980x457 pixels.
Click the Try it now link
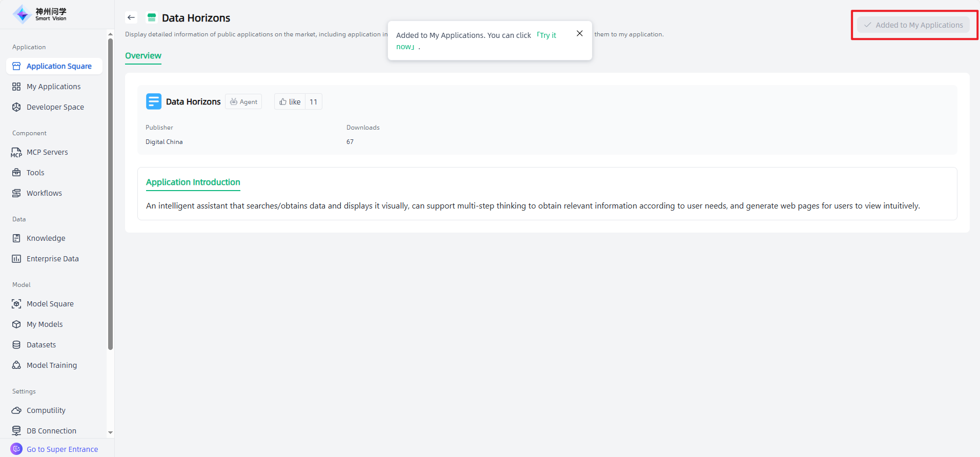click(547, 35)
